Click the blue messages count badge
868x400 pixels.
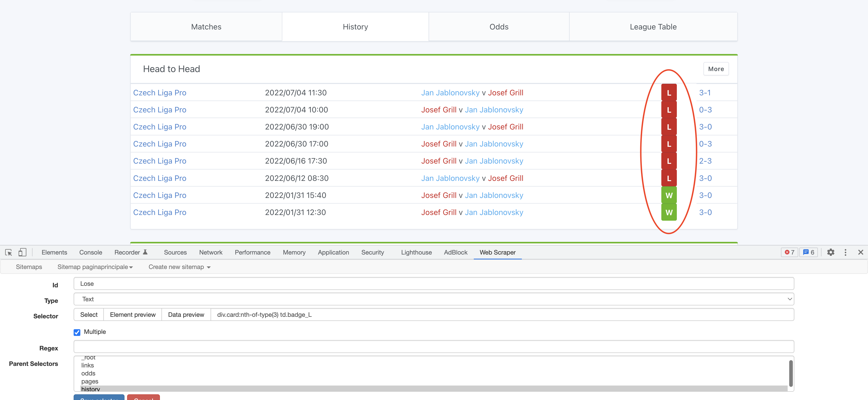point(808,252)
